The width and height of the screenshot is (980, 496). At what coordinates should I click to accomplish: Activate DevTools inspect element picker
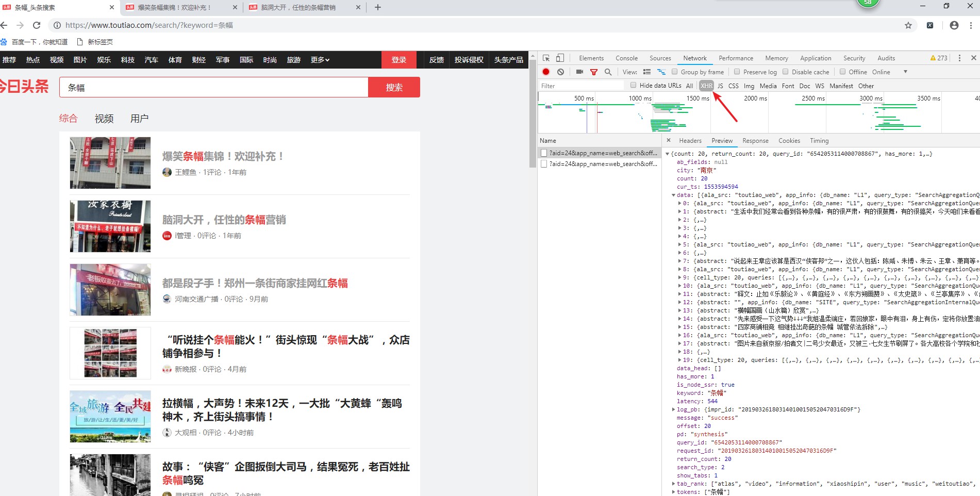[546, 58]
